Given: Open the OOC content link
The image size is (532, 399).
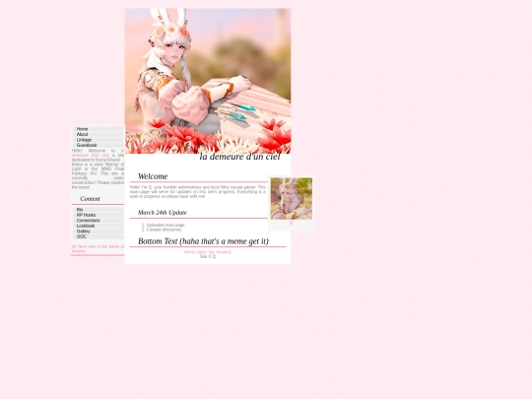Looking at the screenshot, I should pos(99,236).
